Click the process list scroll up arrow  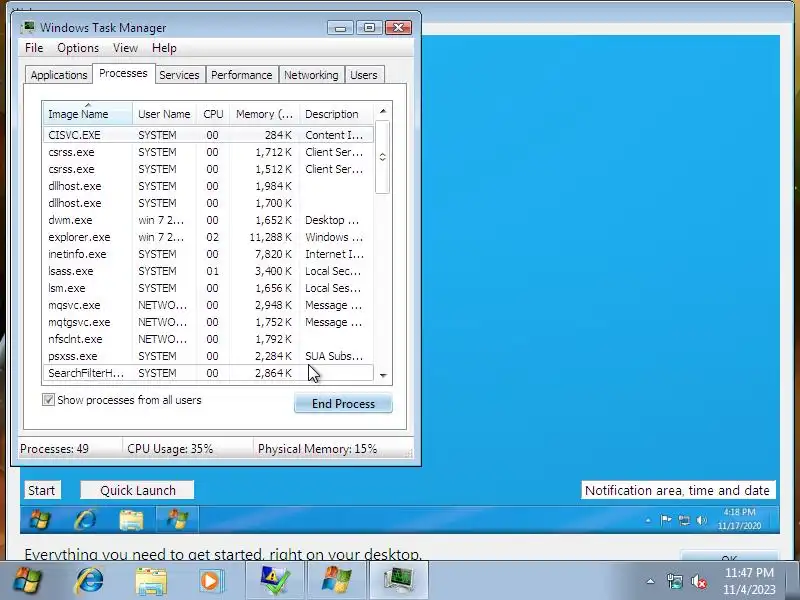383,111
